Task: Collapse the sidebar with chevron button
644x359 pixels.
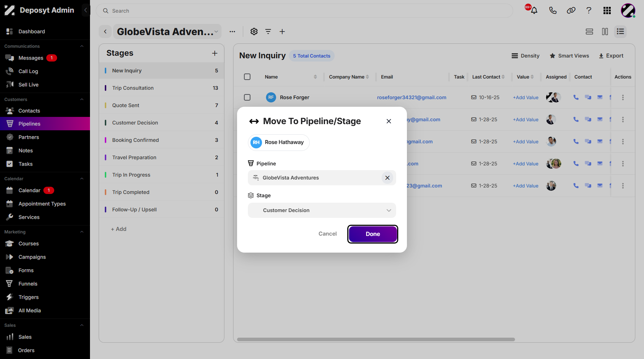Action: coord(86,10)
